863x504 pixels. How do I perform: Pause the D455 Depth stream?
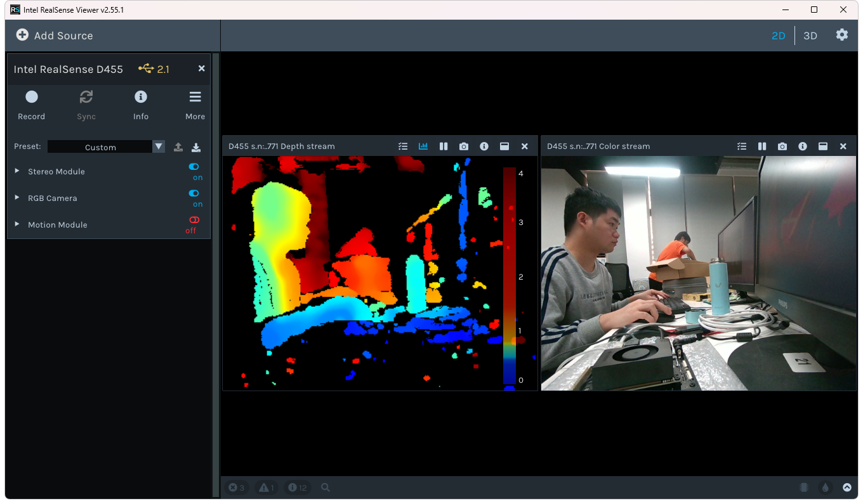click(x=444, y=146)
